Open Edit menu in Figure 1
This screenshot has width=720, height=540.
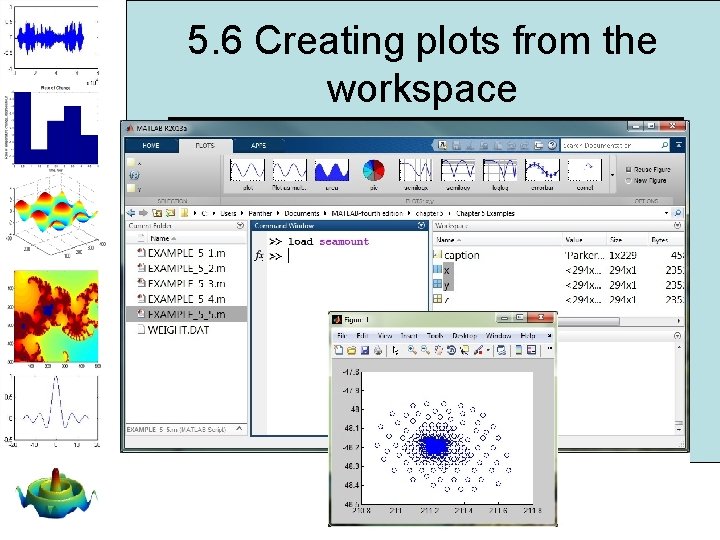362,336
